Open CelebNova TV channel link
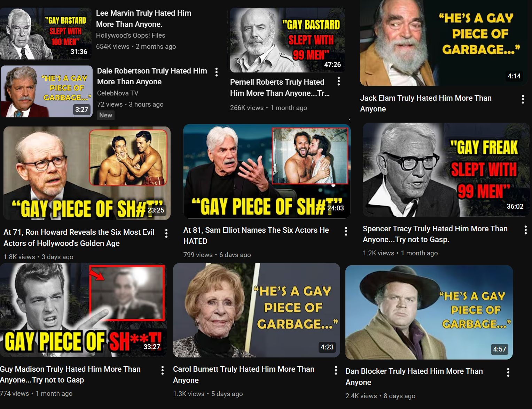Image resolution: width=532 pixels, height=409 pixels. [x=118, y=93]
